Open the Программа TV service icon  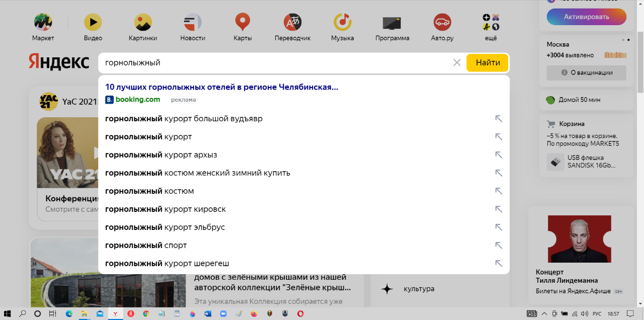392,23
